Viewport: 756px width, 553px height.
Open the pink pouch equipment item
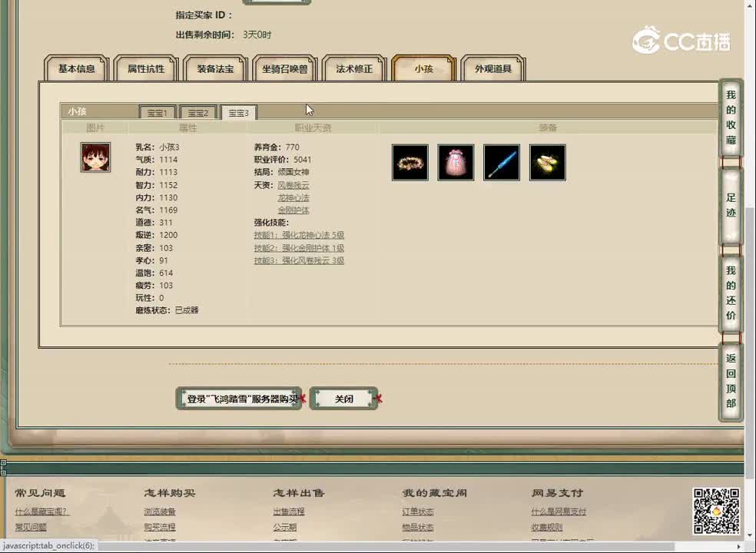coord(456,162)
